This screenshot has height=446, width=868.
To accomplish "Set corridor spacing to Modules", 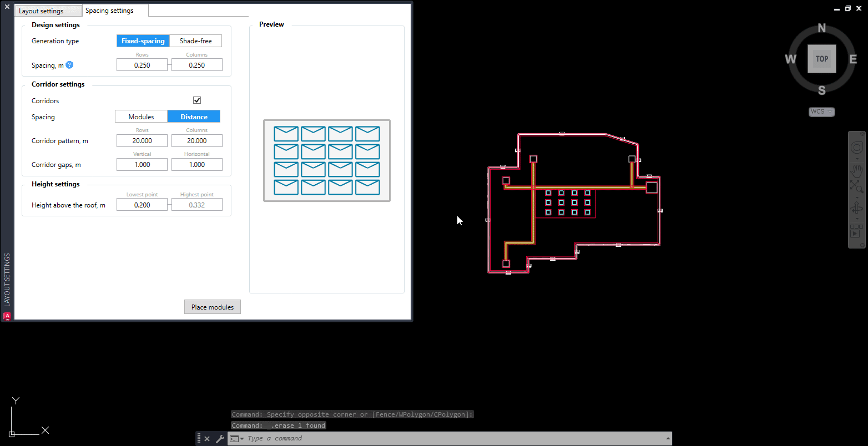I will coord(142,116).
